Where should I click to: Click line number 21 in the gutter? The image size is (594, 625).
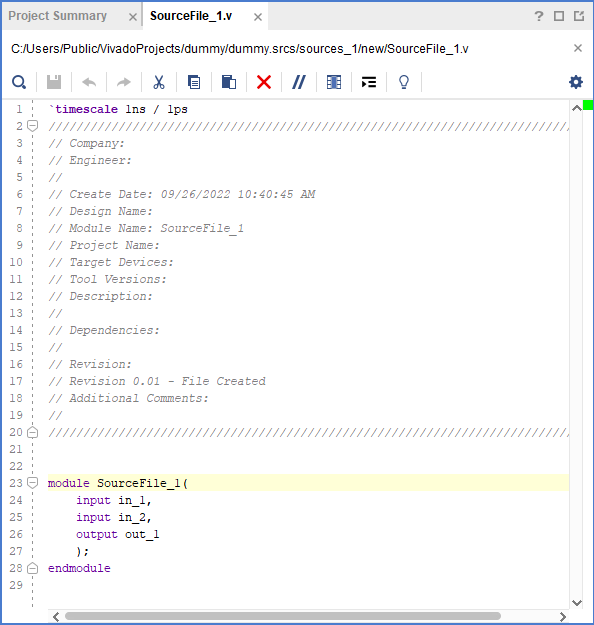tap(16, 450)
